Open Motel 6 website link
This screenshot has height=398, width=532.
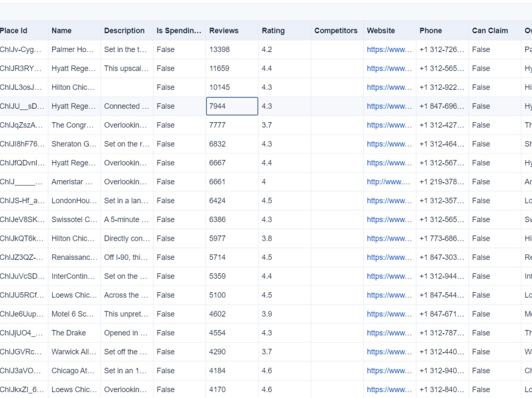389,314
